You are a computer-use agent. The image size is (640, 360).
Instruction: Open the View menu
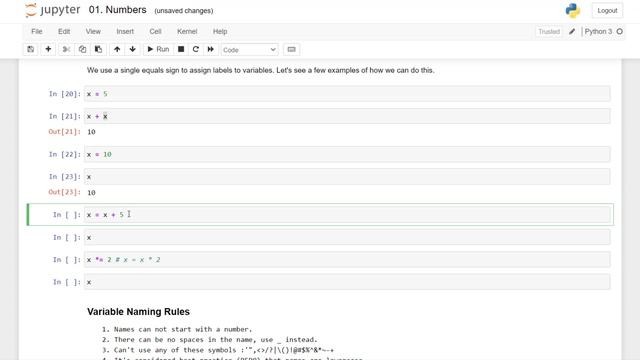(93, 31)
